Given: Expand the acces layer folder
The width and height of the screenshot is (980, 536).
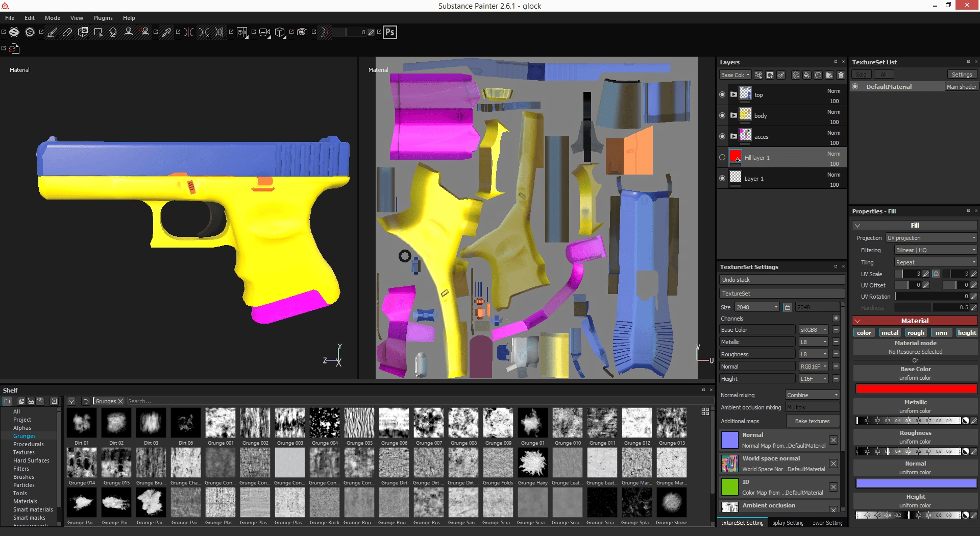Looking at the screenshot, I should click(x=733, y=136).
